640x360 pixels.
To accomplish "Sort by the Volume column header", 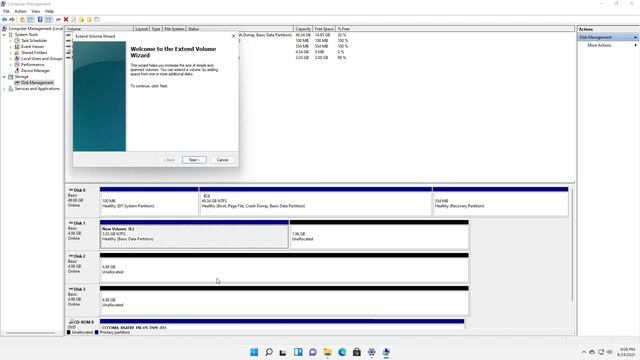I will pos(99,29).
